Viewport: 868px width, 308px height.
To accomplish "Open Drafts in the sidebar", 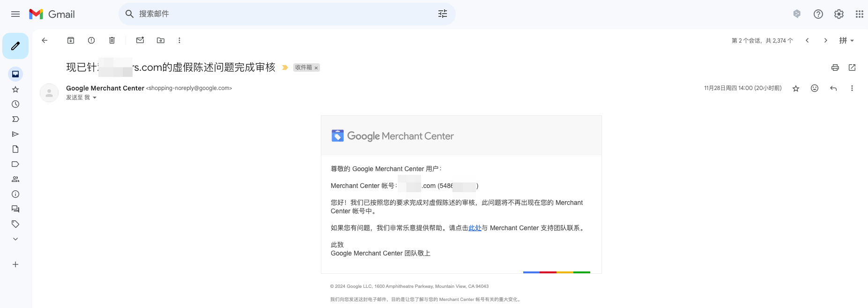I will (x=15, y=149).
